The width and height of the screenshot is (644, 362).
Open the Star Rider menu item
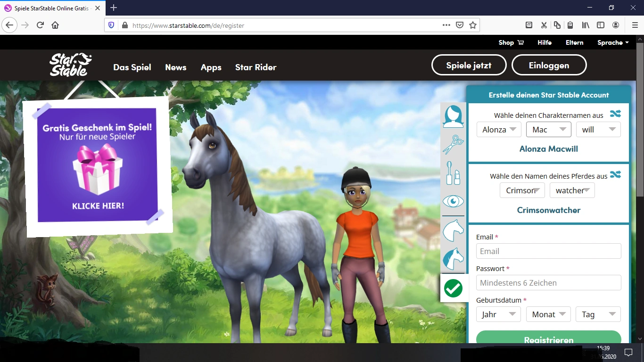pyautogui.click(x=256, y=67)
